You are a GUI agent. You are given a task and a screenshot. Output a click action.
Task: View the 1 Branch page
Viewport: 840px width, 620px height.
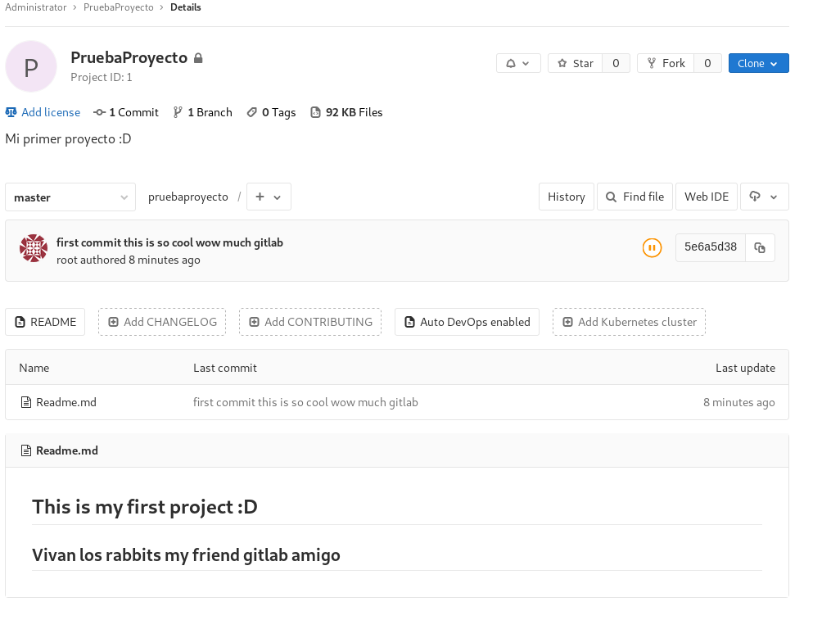pos(203,112)
